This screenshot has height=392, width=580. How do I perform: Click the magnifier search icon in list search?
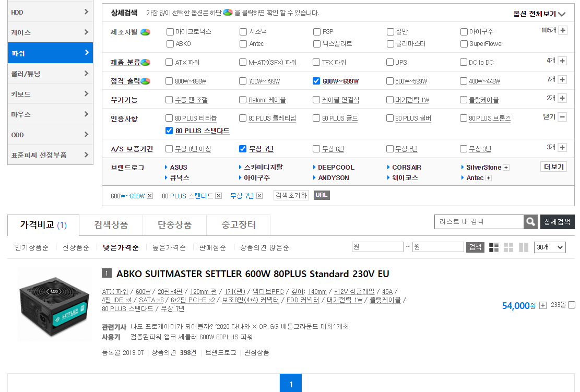click(531, 222)
